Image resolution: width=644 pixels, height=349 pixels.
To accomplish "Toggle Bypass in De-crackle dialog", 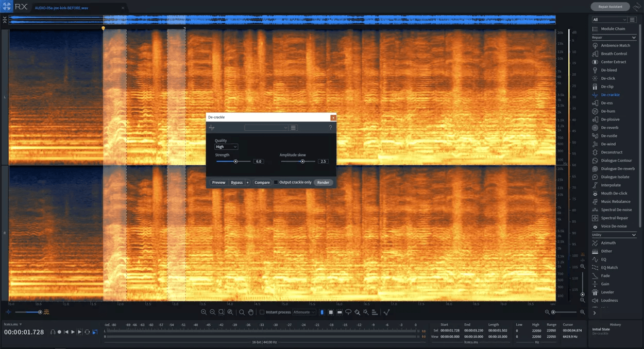I will (x=236, y=182).
